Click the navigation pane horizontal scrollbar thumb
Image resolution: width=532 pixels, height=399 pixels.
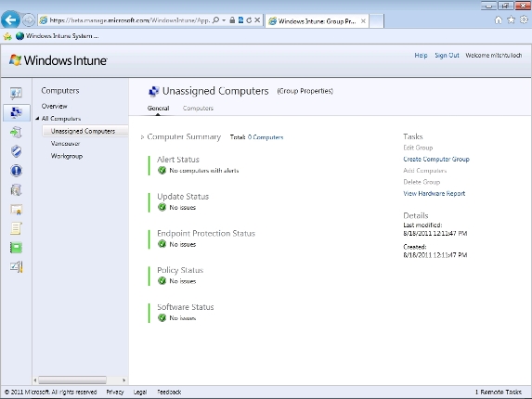72,380
